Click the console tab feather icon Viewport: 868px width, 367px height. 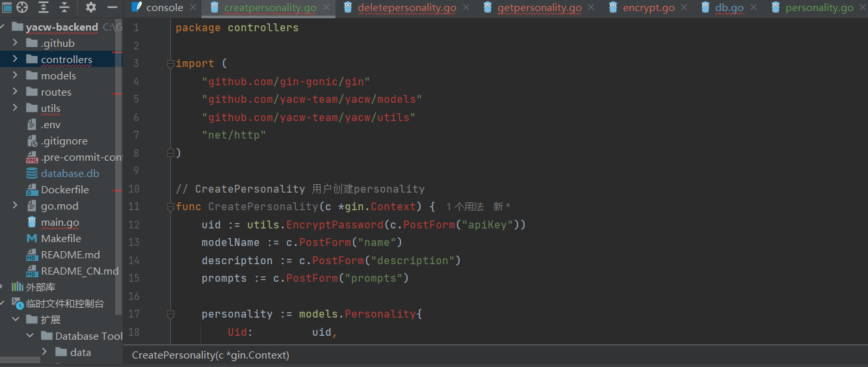coord(137,8)
